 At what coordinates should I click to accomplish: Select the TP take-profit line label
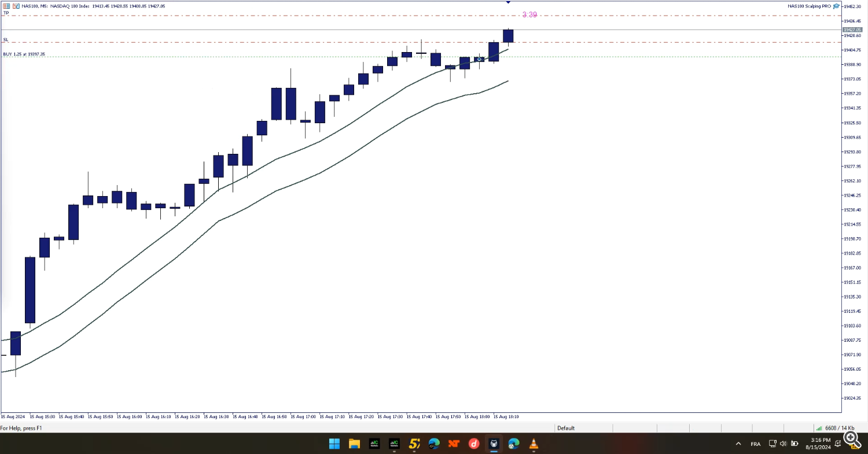6,13
